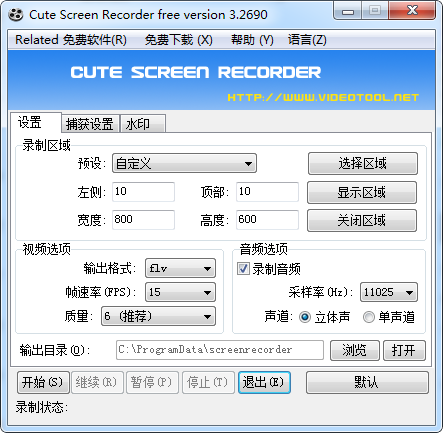The height and width of the screenshot is (433, 443).
Task: Select the 单声道 radio button
Action: (369, 317)
